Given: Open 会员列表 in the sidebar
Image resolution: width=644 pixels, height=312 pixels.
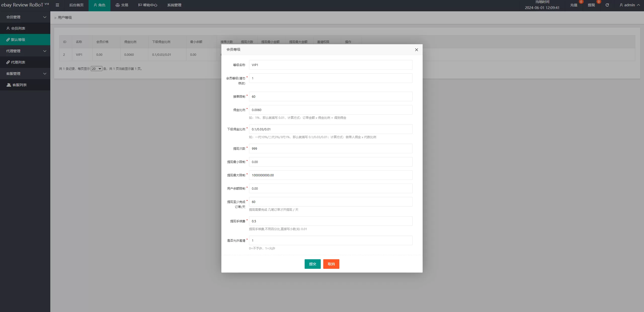Looking at the screenshot, I should pyautogui.click(x=18, y=28).
